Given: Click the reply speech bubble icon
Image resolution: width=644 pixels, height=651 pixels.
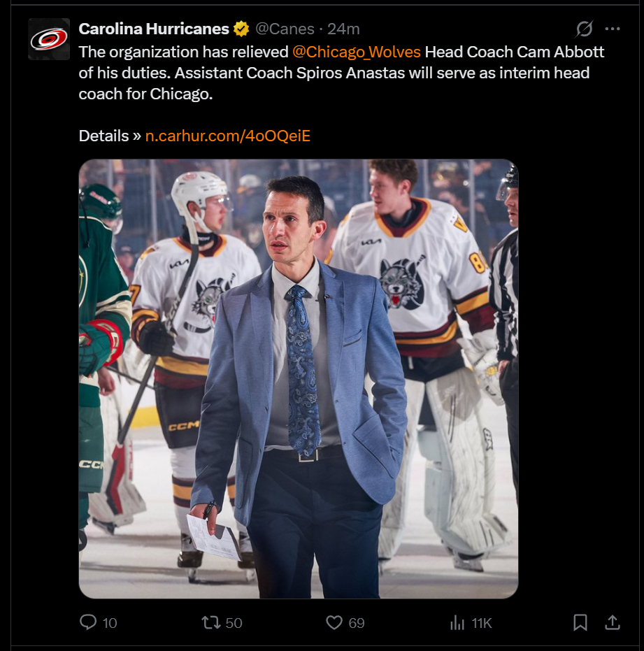Looking at the screenshot, I should pyautogui.click(x=87, y=622).
